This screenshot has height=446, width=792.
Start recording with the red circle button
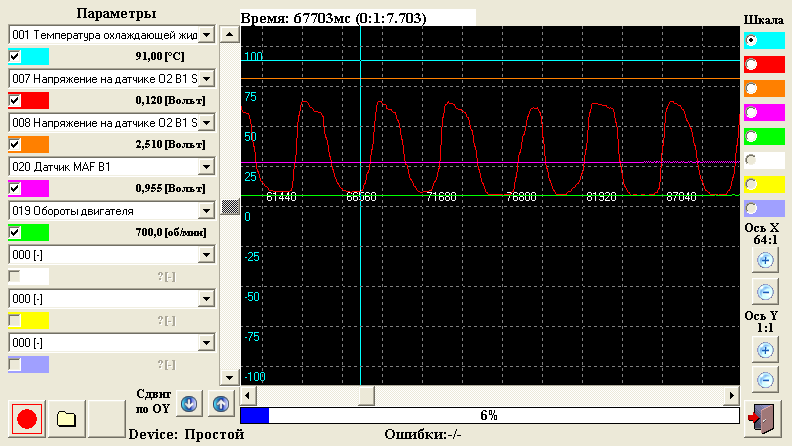tap(27, 418)
